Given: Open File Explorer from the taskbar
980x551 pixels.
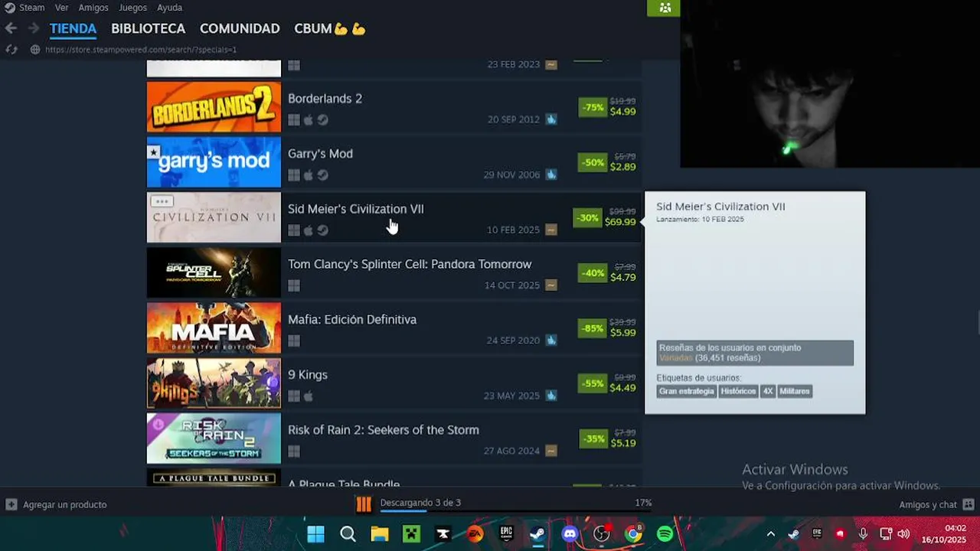Looking at the screenshot, I should click(380, 533).
